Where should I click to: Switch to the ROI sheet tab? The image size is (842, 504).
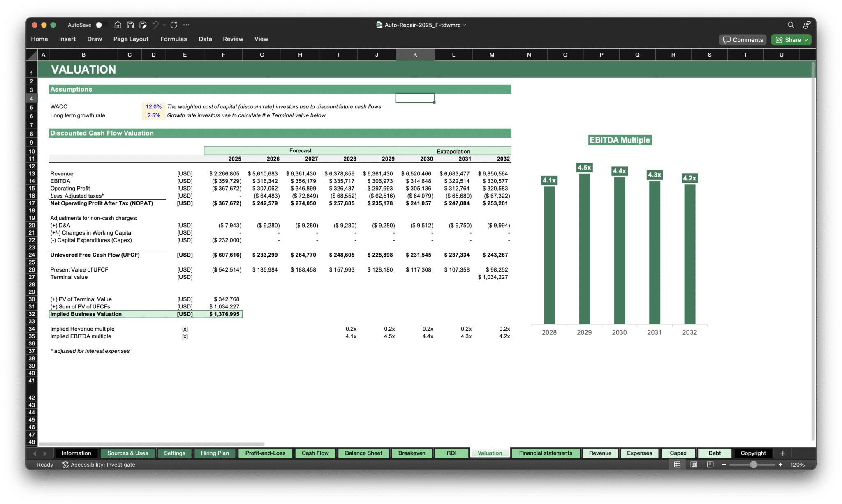point(451,453)
